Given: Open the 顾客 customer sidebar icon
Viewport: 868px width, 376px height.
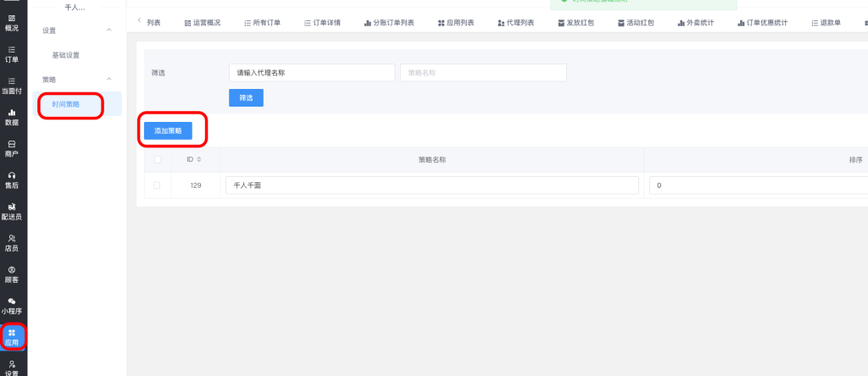Looking at the screenshot, I should tap(12, 274).
